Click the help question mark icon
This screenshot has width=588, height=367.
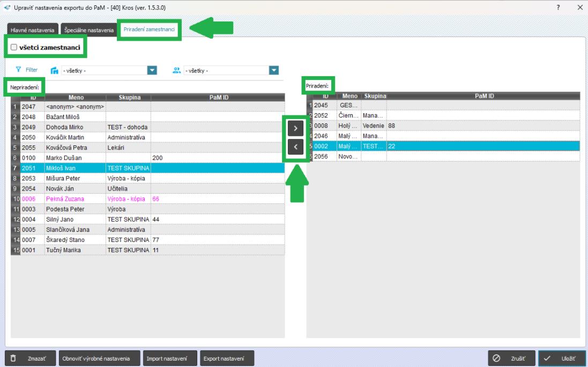point(559,7)
